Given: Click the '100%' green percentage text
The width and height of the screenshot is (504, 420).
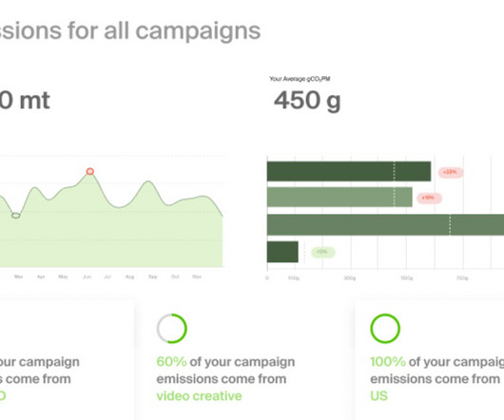Looking at the screenshot, I should tap(388, 362).
